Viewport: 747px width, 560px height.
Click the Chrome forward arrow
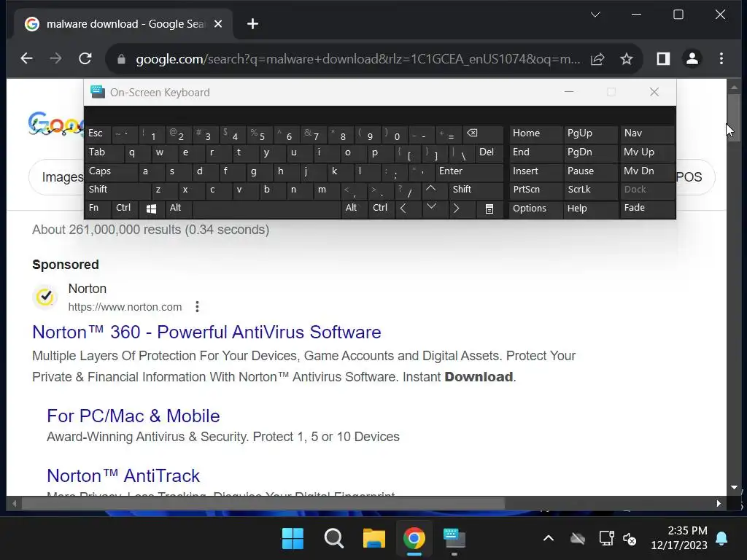click(55, 58)
